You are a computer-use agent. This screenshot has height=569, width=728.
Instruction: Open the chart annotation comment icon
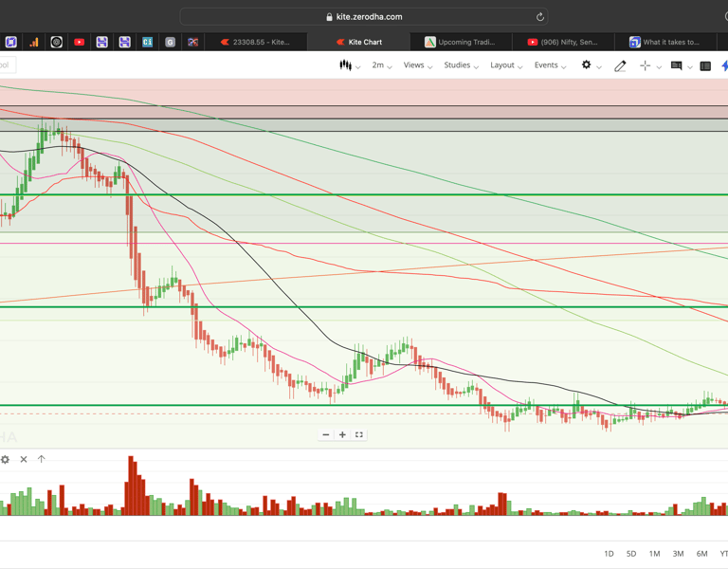tap(677, 66)
